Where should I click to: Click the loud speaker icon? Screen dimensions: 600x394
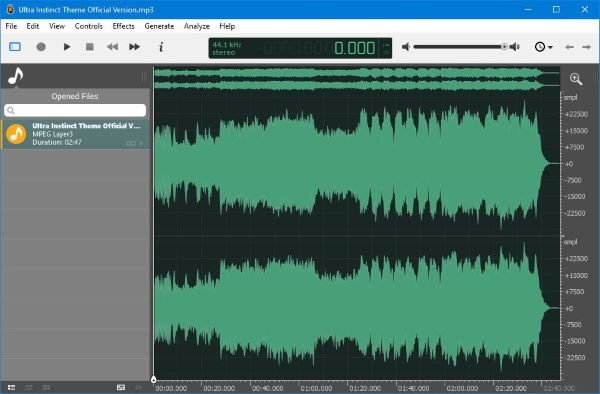click(x=515, y=47)
